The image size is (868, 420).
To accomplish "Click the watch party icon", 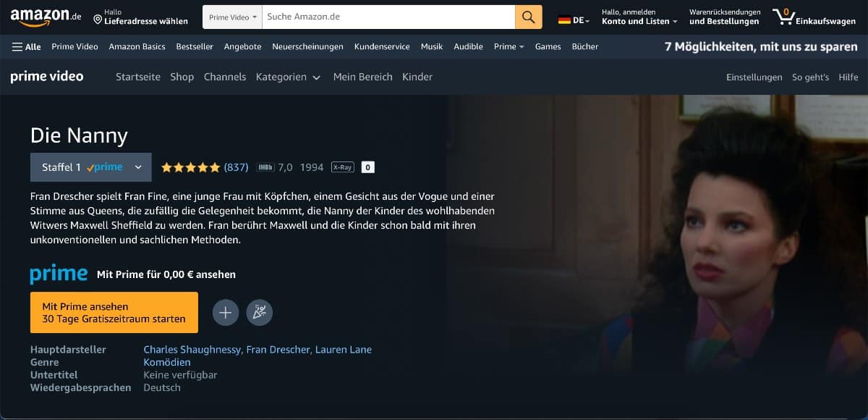I will [260, 313].
